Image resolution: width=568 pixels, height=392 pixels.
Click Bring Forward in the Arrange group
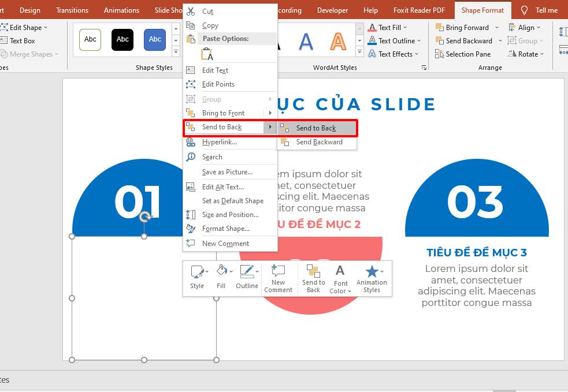click(x=466, y=27)
